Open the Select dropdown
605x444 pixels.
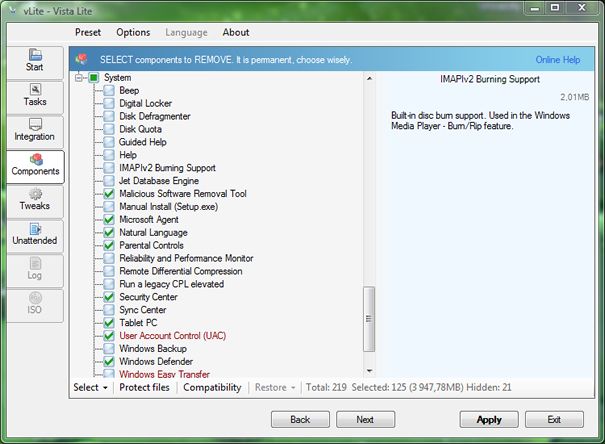tap(90, 387)
